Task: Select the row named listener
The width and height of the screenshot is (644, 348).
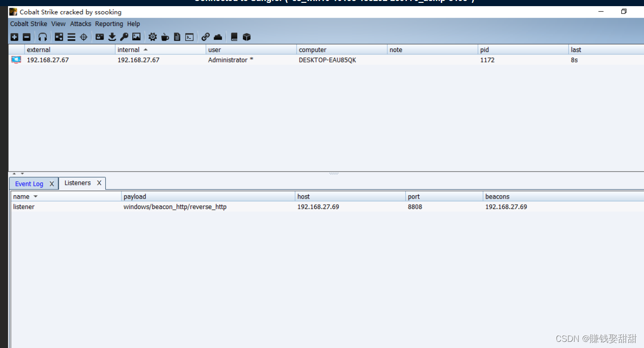Action: point(327,207)
